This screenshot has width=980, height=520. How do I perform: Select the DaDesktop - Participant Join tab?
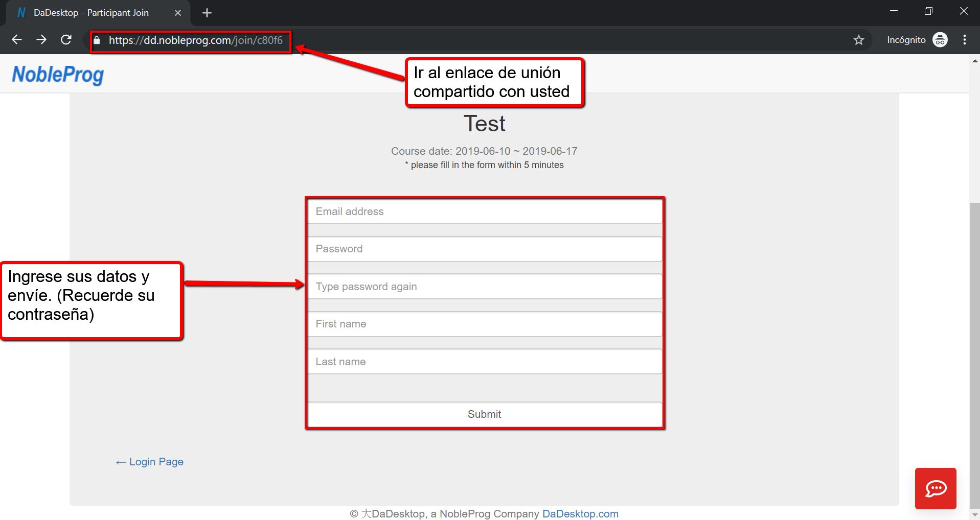coord(92,13)
